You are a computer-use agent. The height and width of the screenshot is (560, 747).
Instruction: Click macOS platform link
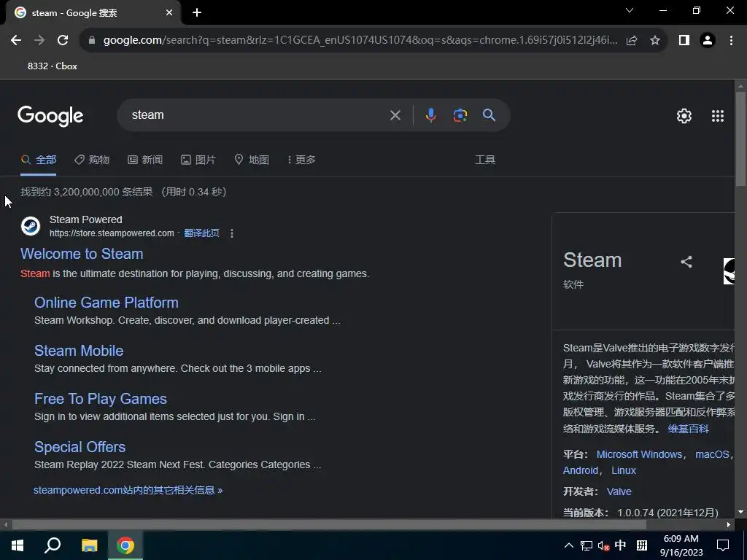tap(712, 455)
